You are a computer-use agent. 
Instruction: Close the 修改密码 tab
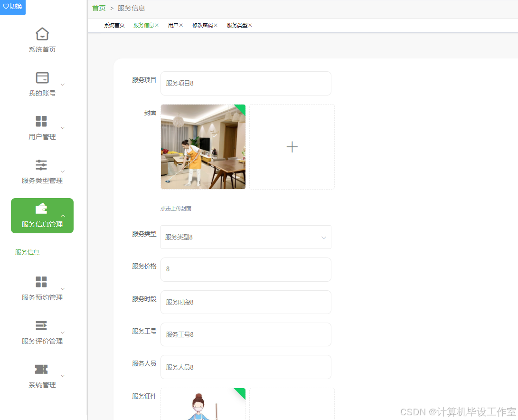(x=216, y=25)
